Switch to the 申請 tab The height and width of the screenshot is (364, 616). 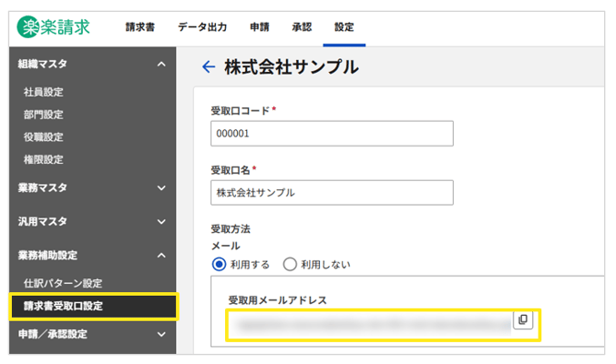tap(259, 27)
